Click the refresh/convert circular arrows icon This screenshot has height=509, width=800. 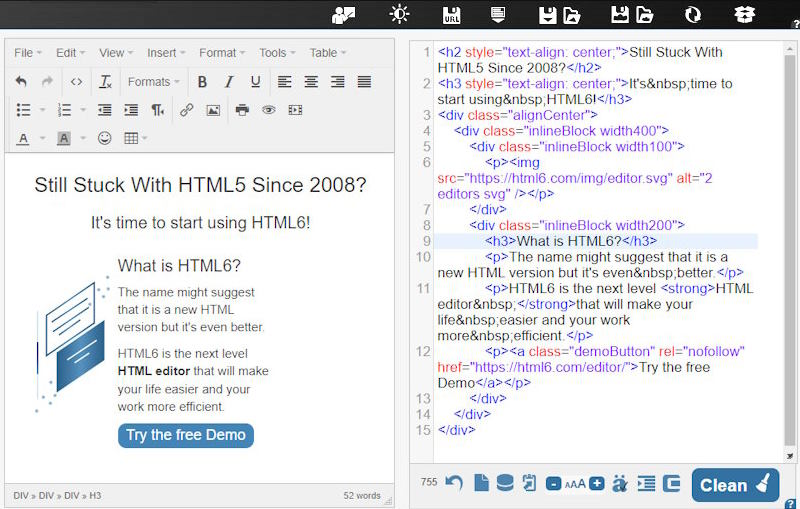[693, 15]
